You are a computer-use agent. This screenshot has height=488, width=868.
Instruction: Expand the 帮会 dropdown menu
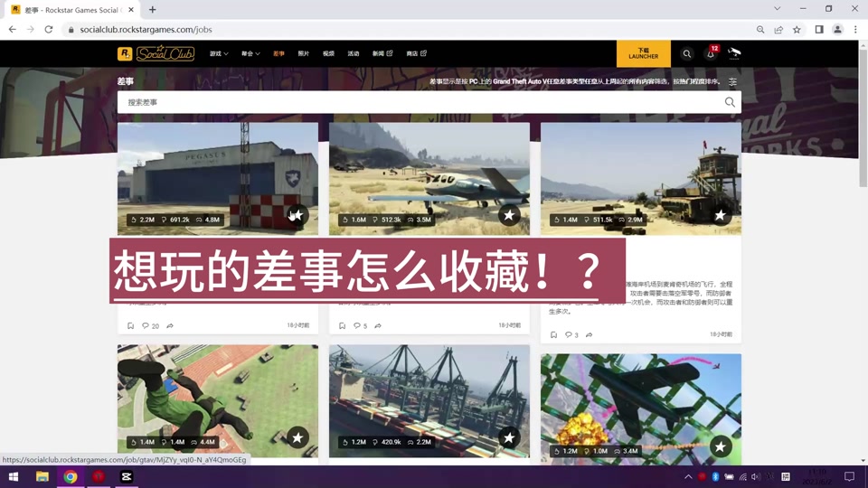[250, 53]
